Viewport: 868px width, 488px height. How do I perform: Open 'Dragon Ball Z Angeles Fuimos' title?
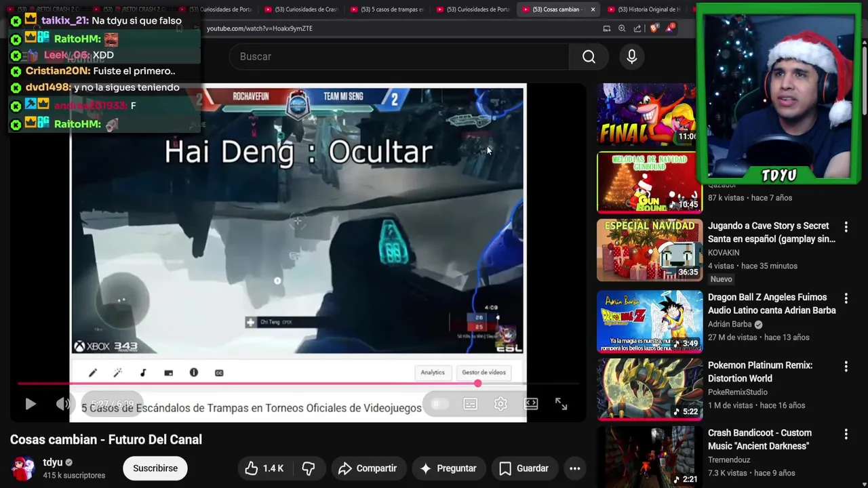tap(772, 304)
